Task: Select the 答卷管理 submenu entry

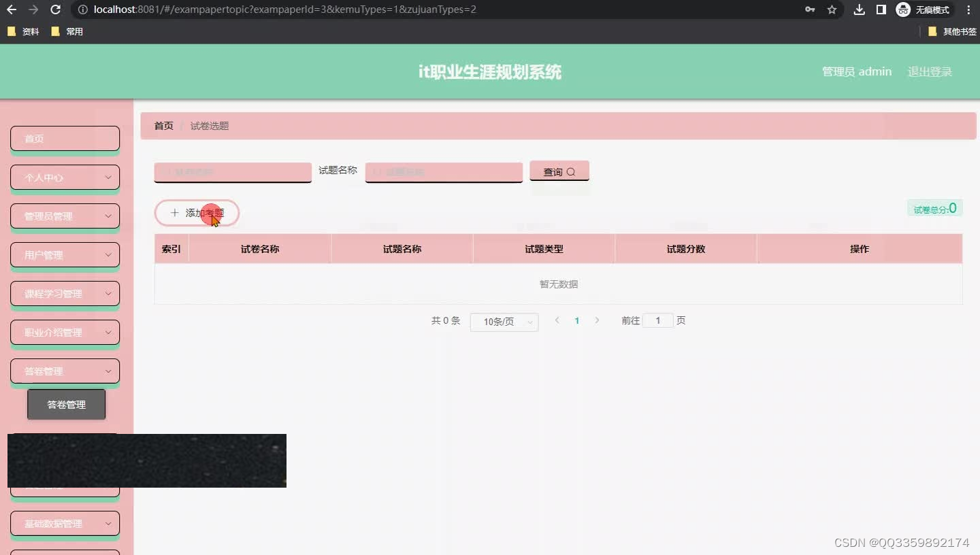Action: tap(66, 405)
